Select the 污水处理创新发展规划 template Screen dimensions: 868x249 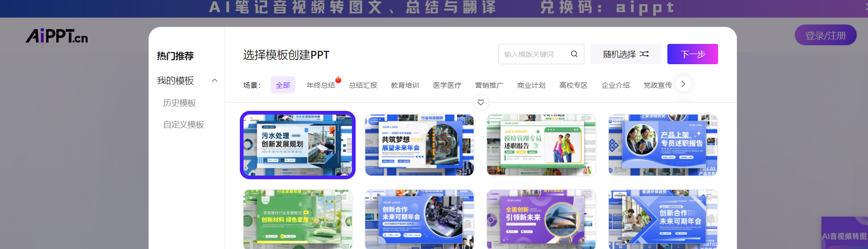(x=297, y=145)
